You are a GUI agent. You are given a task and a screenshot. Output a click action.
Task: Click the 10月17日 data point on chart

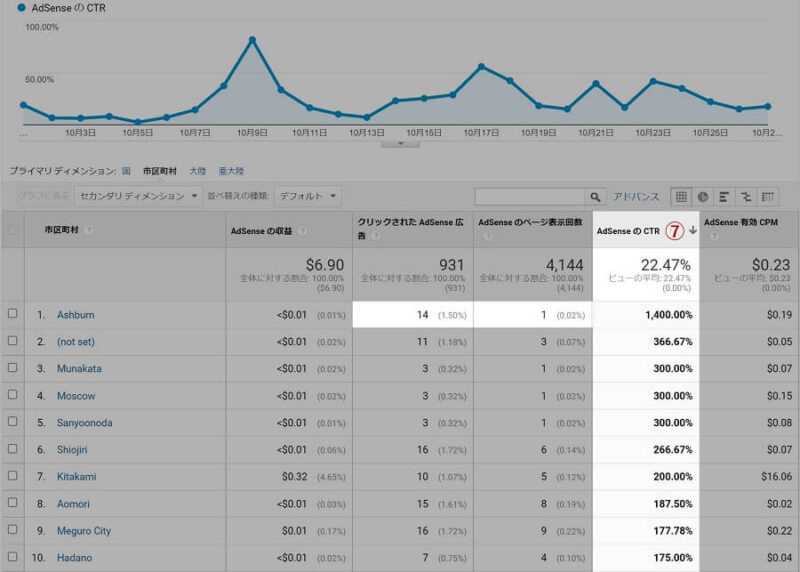tap(482, 66)
